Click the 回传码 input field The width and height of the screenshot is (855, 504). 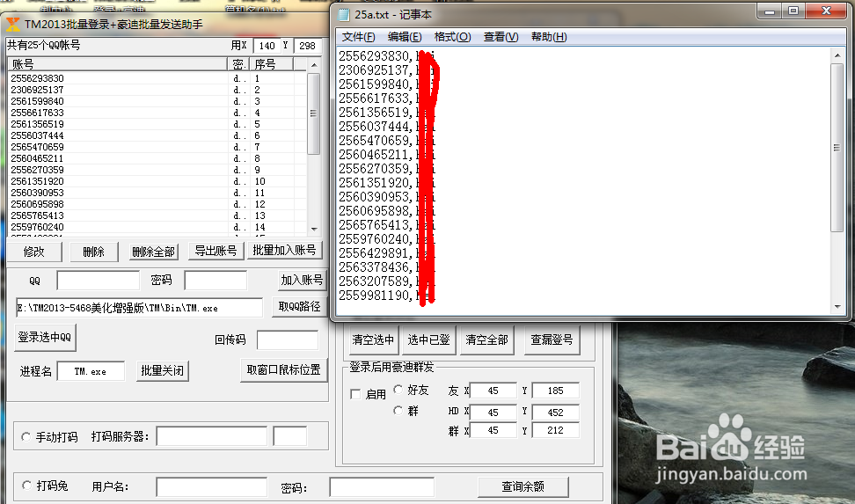point(288,340)
